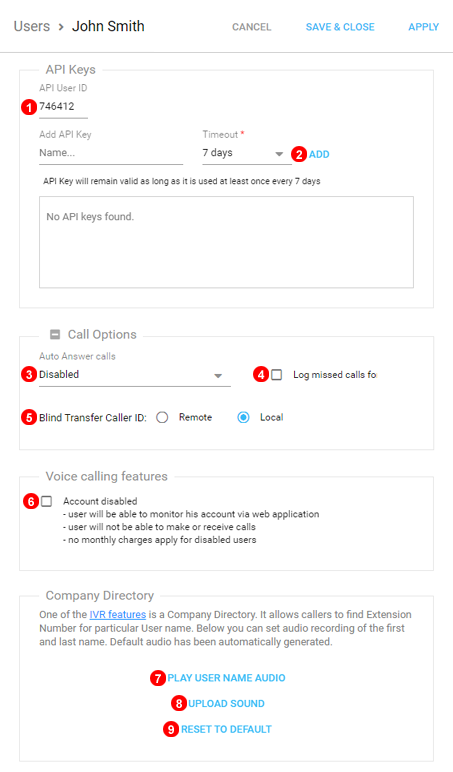This screenshot has height=772, width=453.
Task: Click PLAY USER NAME AUDIO
Action: click(x=226, y=678)
